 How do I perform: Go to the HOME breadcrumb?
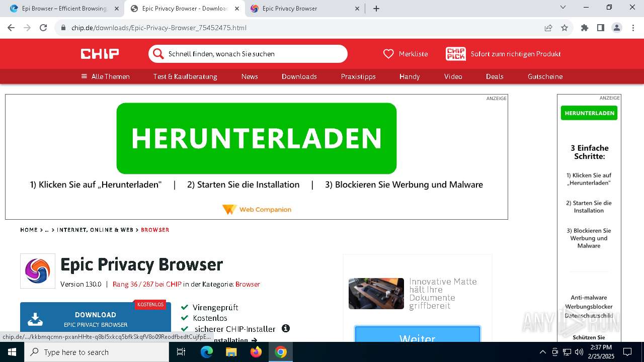29,230
